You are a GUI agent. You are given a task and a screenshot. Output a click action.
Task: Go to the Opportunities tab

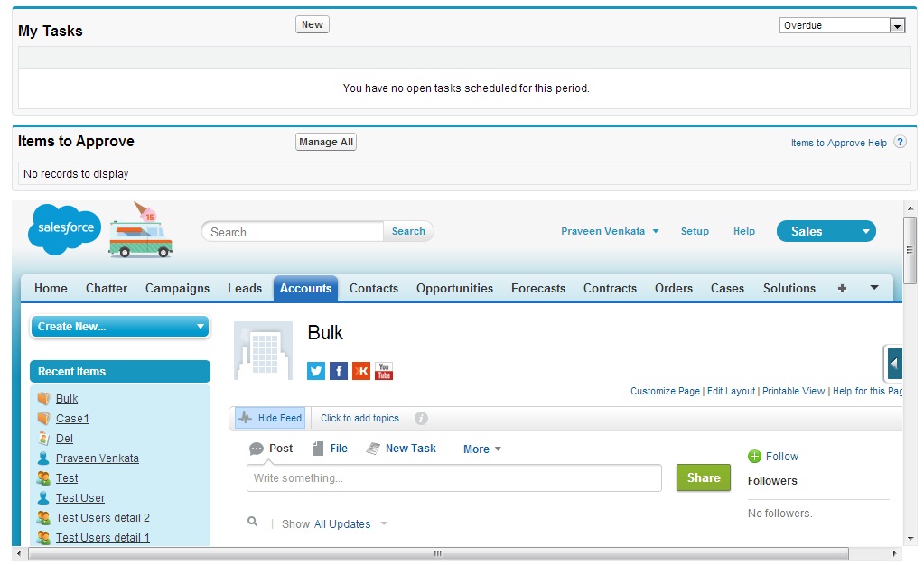pos(454,288)
